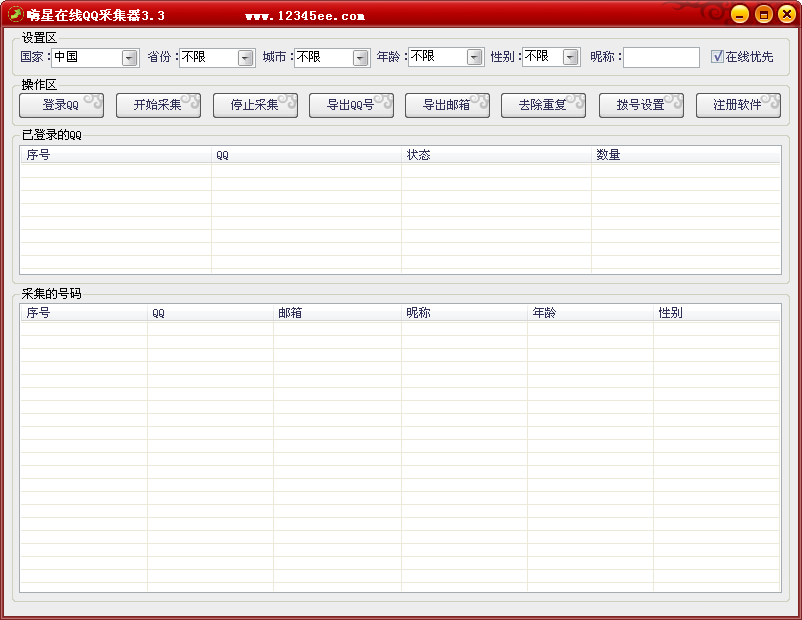
Task: Click the 登录QQ button
Action: tap(61, 105)
